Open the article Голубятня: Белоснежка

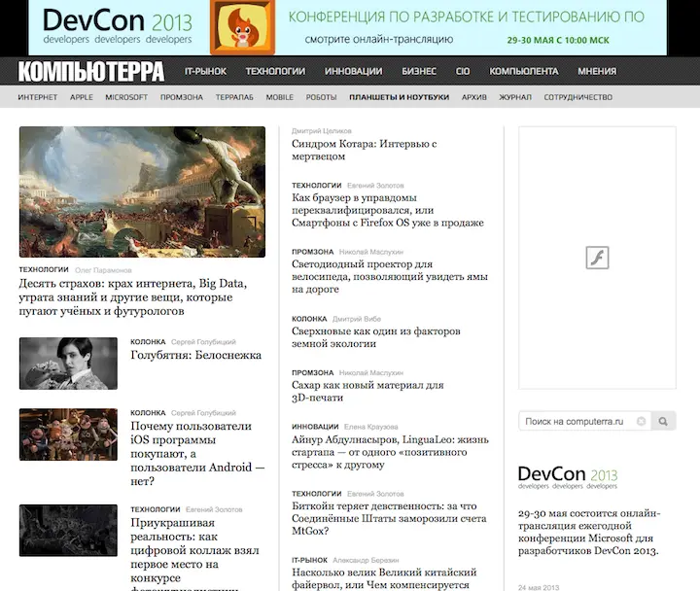196,356
